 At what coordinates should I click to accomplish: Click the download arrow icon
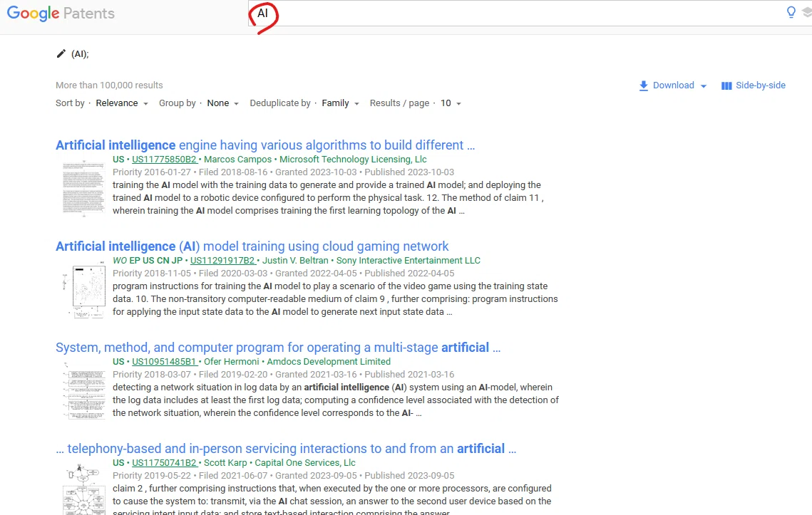tap(643, 86)
